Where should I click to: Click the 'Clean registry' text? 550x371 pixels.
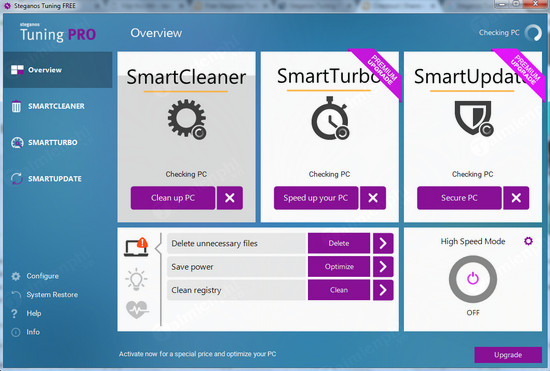coord(196,290)
